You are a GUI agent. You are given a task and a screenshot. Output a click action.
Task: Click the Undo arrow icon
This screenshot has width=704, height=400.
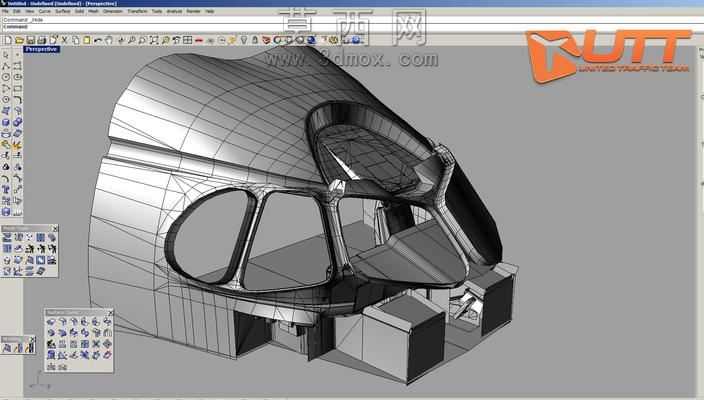coord(97,40)
